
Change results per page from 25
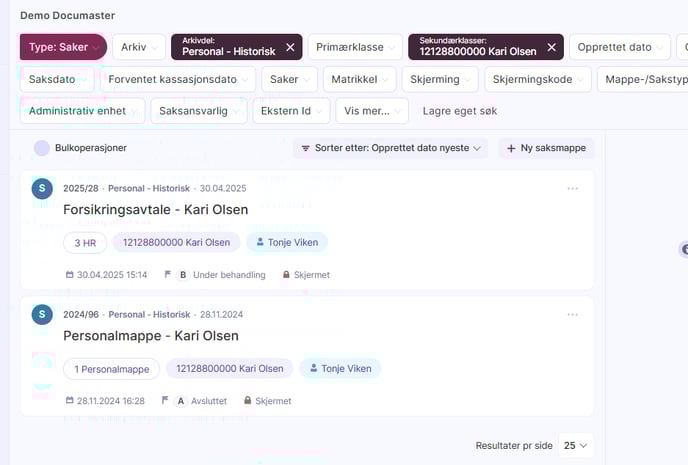pos(574,444)
